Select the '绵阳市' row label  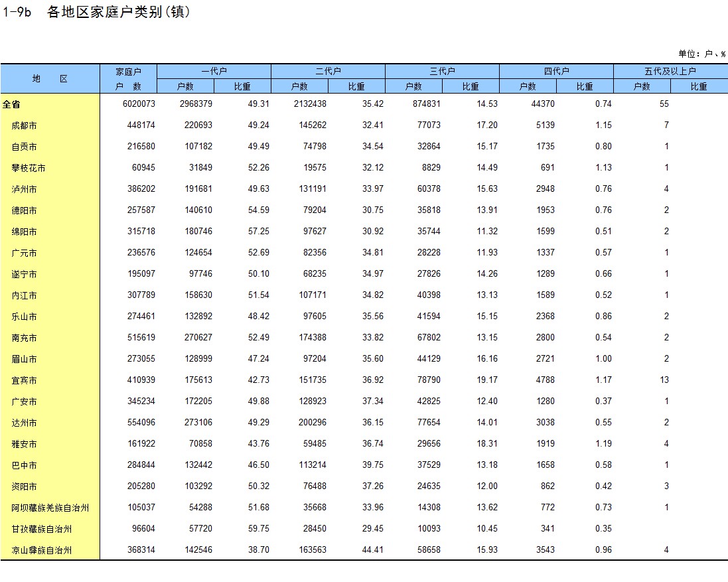24,232
